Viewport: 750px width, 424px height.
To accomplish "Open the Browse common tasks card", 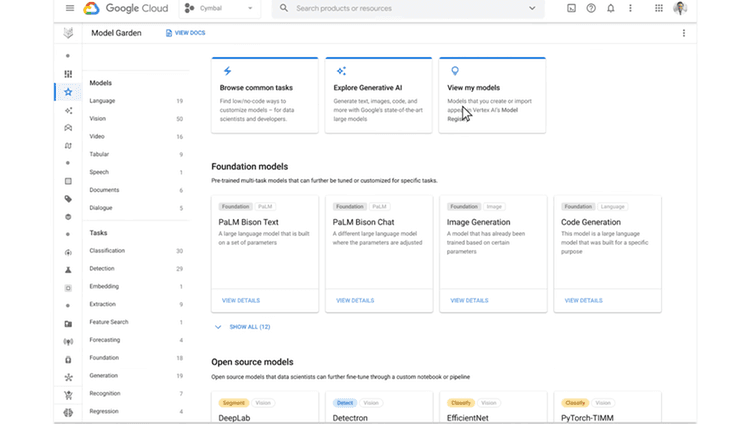I will pyautogui.click(x=265, y=95).
